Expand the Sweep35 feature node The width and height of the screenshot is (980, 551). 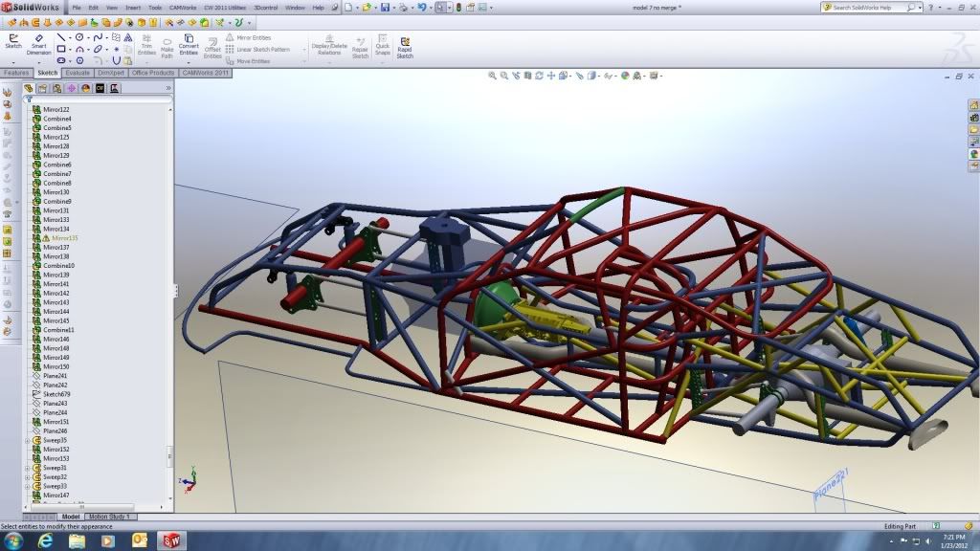[x=28, y=440]
